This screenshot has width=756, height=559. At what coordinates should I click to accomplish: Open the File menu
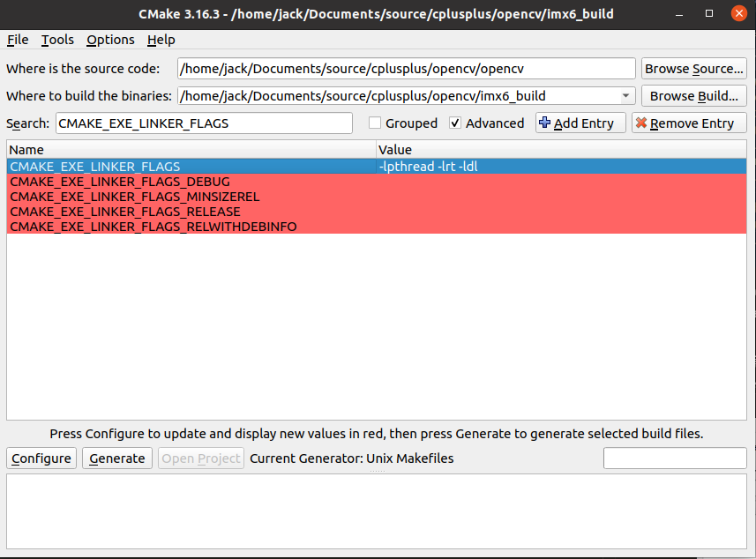point(18,40)
